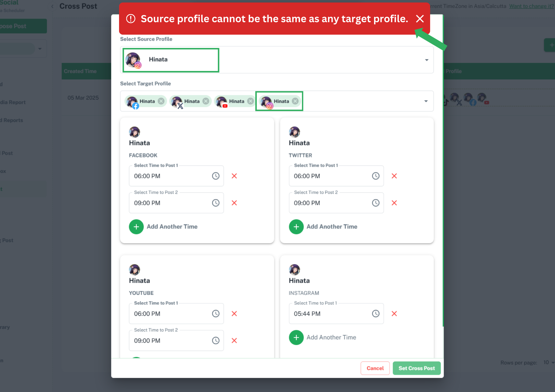Click the back chevron beside Cross Post
Screen dimensions: 555x392
[x=52, y=6]
